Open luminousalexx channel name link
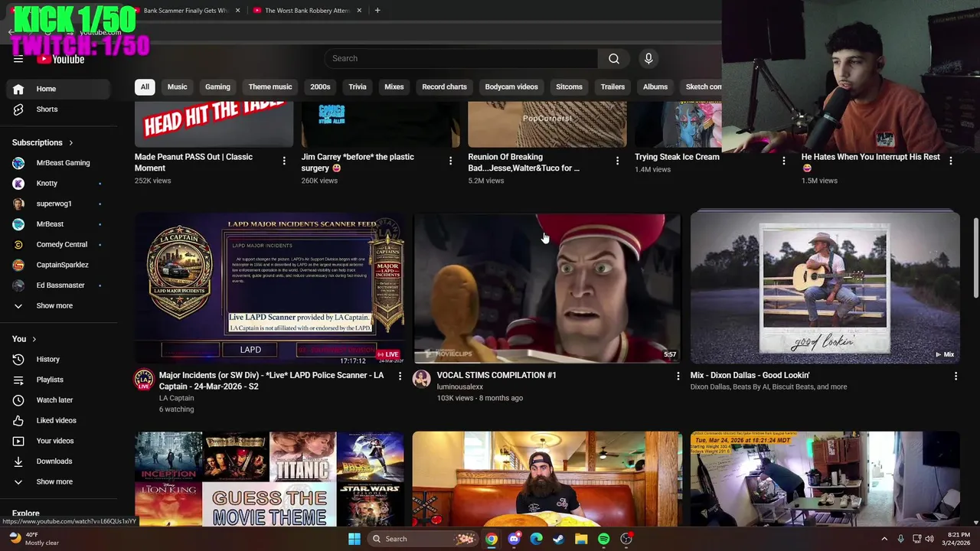This screenshot has height=551, width=980. pos(460,387)
